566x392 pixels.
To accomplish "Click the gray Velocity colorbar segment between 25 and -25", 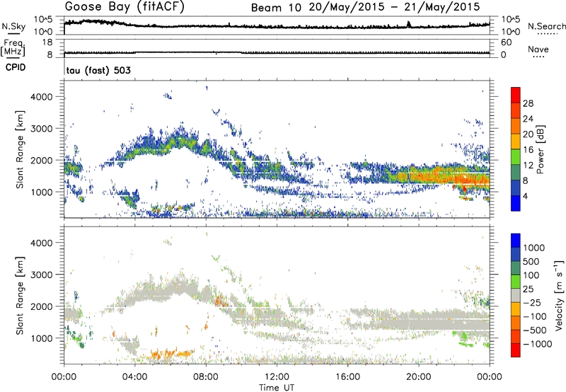I will (516, 295).
